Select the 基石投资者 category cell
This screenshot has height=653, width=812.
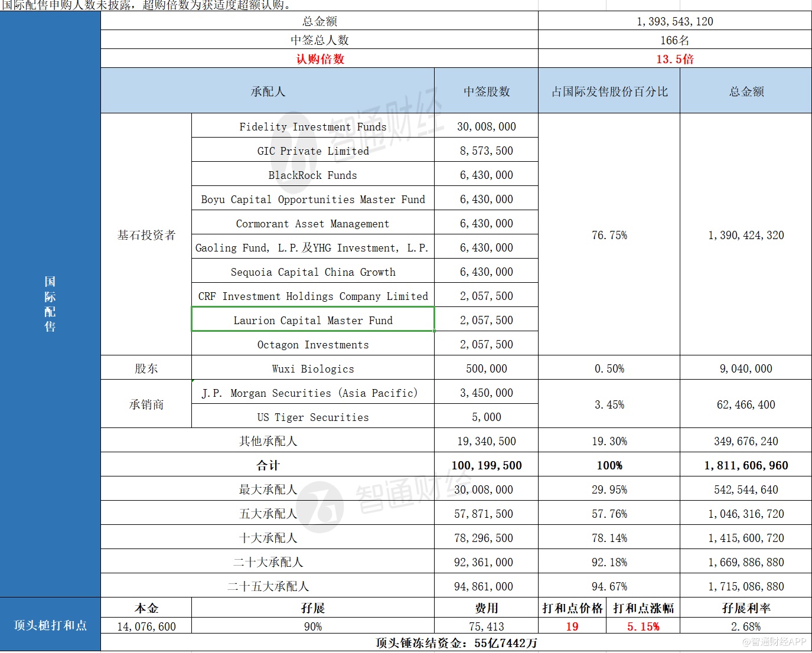146,235
